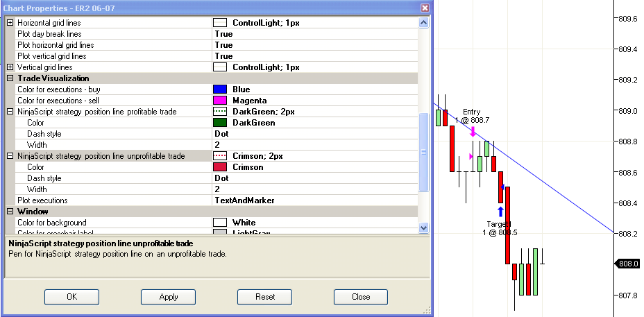Image resolution: width=644 pixels, height=317 pixels.
Task: Select the Plot day break lines True value
Action: 224,34
